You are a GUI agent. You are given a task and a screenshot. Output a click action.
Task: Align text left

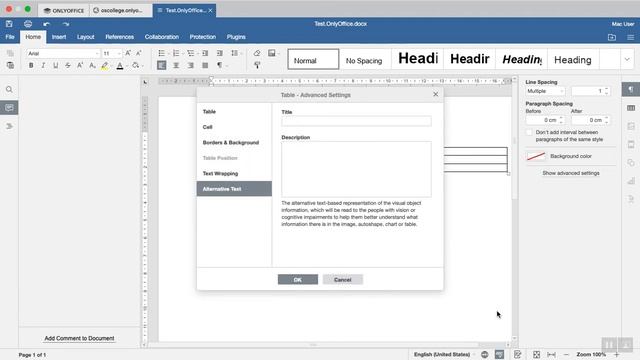(162, 65)
